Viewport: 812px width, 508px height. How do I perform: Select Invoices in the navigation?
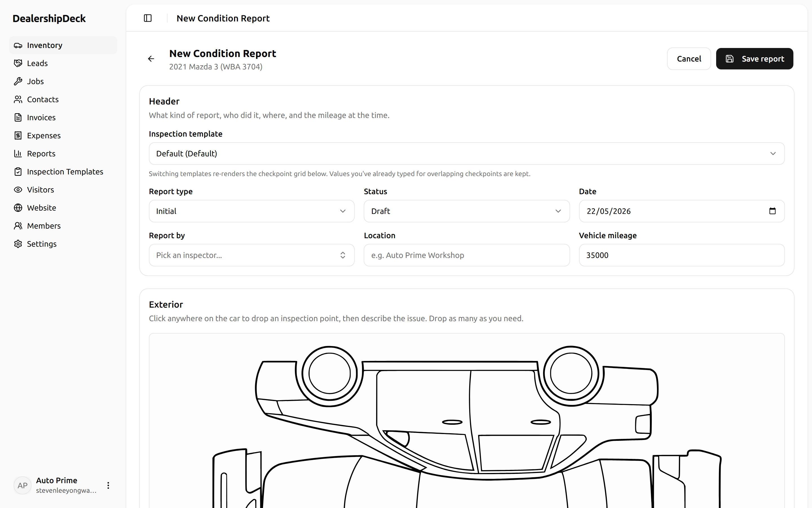click(x=63, y=118)
